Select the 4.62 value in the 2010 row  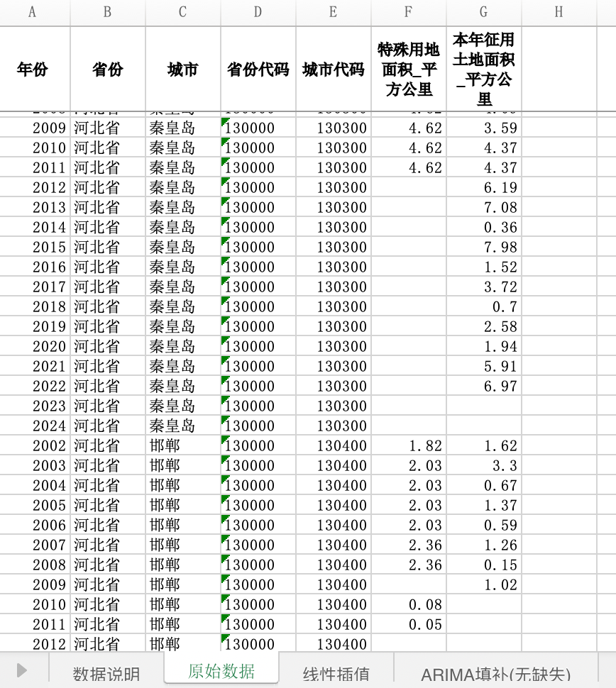click(x=408, y=148)
